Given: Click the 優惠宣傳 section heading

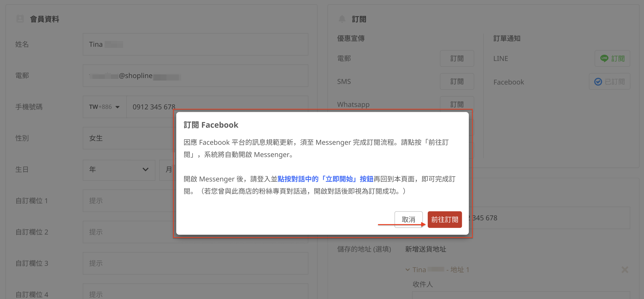Looking at the screenshot, I should coord(351,38).
